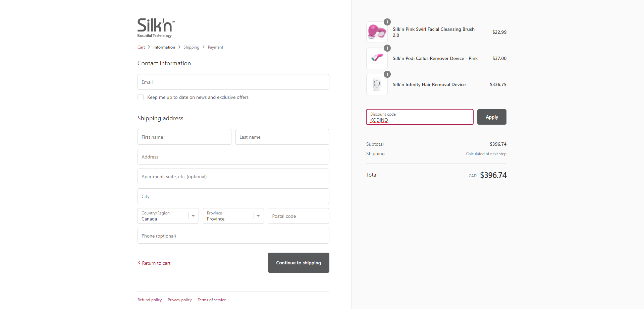Image resolution: width=644 pixels, height=323 pixels.
Task: Focus the Email input field
Action: (233, 82)
